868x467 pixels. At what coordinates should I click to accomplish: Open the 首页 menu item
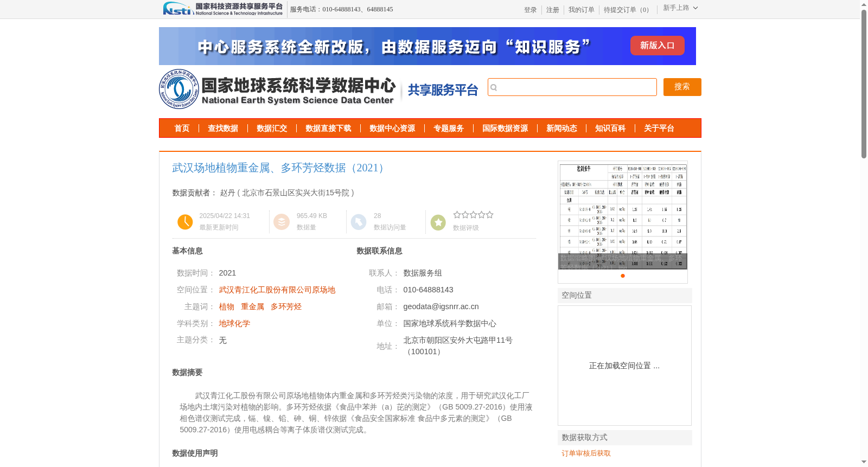[182, 129]
